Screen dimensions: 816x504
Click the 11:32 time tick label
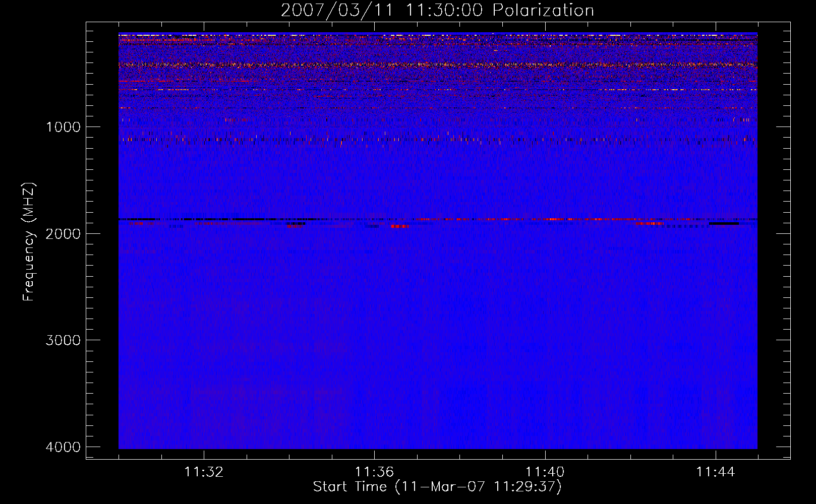(x=204, y=472)
